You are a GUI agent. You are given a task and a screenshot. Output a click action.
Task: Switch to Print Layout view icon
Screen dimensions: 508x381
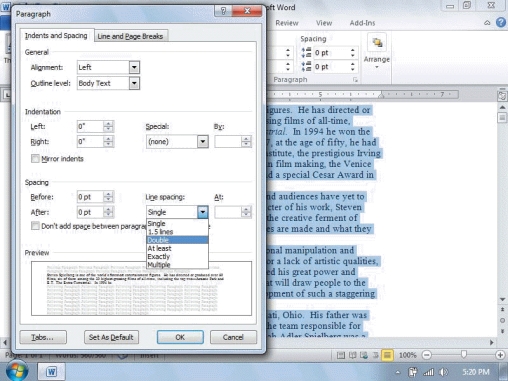[341, 355]
